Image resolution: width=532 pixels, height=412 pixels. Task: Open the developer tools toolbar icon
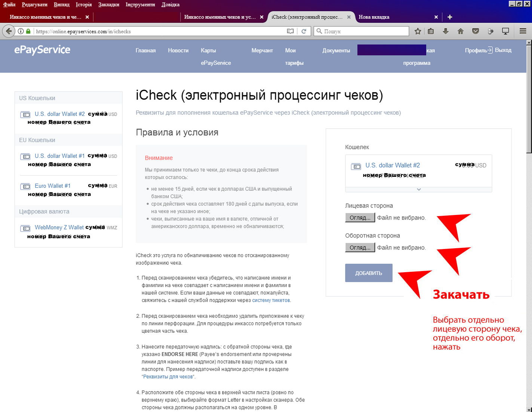491,31
